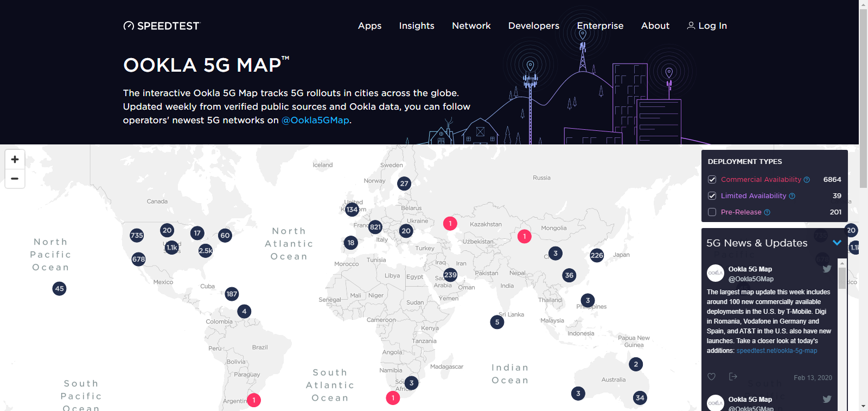Open help icon next to Pre-Release
The width and height of the screenshot is (868, 411).
[x=767, y=212]
